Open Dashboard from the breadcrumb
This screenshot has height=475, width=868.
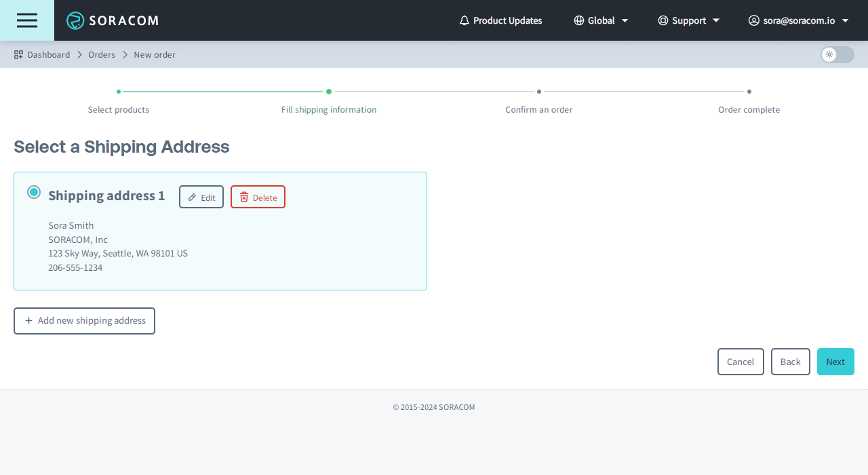click(49, 54)
